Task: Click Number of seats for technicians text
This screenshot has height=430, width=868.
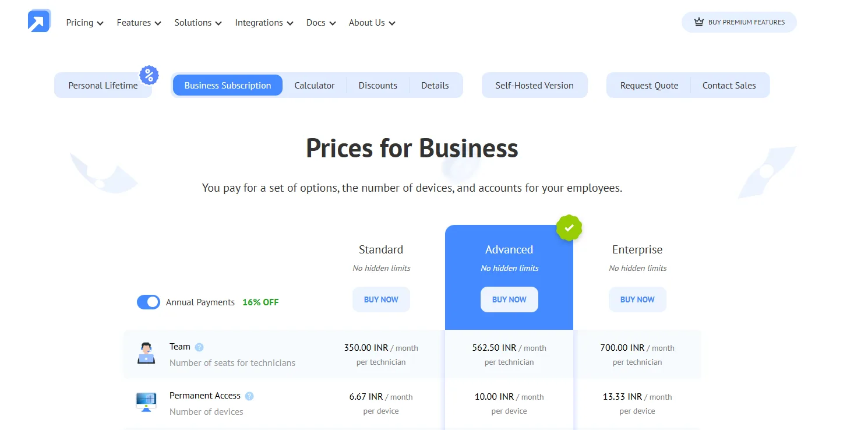Action: [232, 362]
